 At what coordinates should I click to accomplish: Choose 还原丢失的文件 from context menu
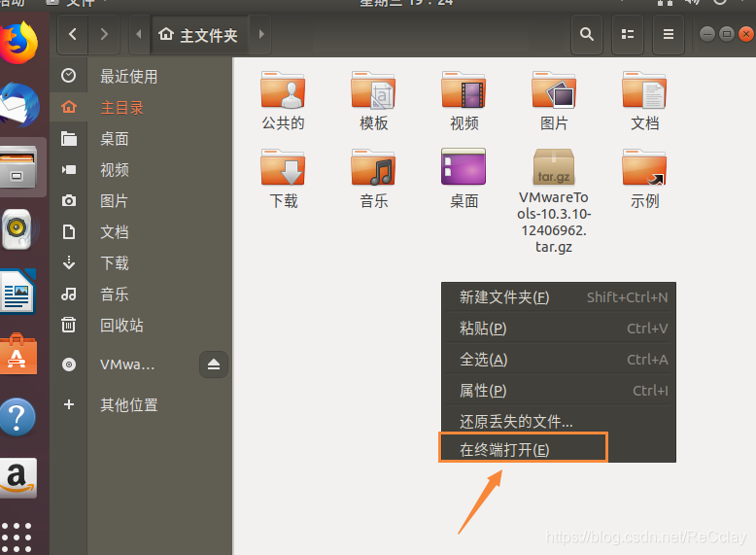pos(559,422)
